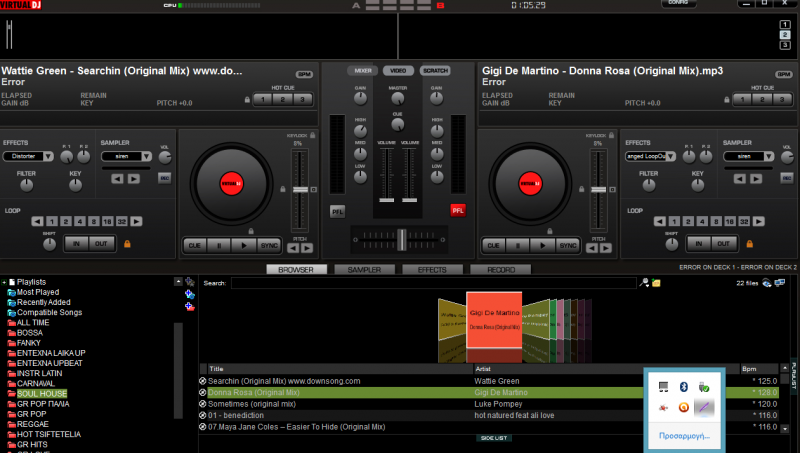Open the BROWSER tab

[x=296, y=269]
